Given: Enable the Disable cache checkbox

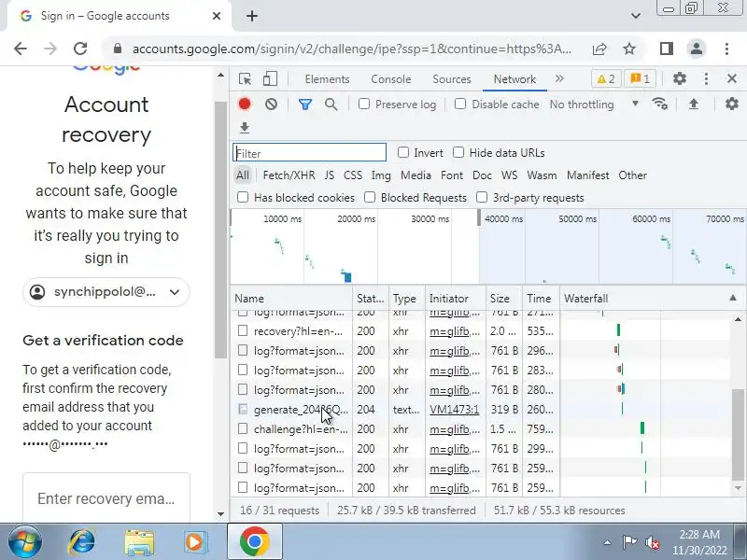Looking at the screenshot, I should click(460, 104).
